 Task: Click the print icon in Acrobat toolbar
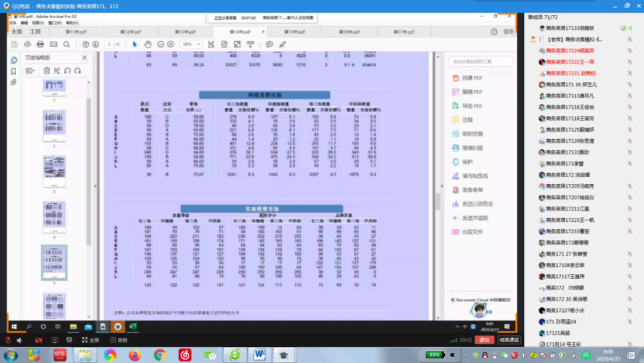(41, 44)
